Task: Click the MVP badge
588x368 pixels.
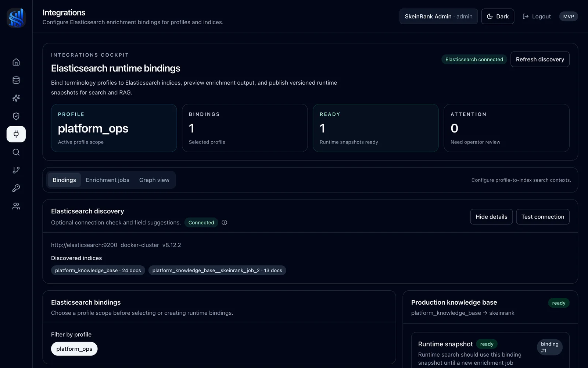Action: (569, 17)
